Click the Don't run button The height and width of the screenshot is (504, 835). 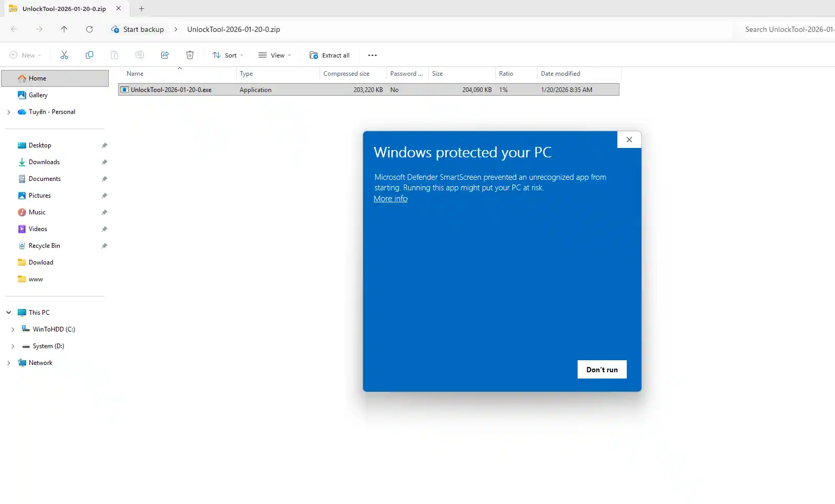click(x=602, y=370)
